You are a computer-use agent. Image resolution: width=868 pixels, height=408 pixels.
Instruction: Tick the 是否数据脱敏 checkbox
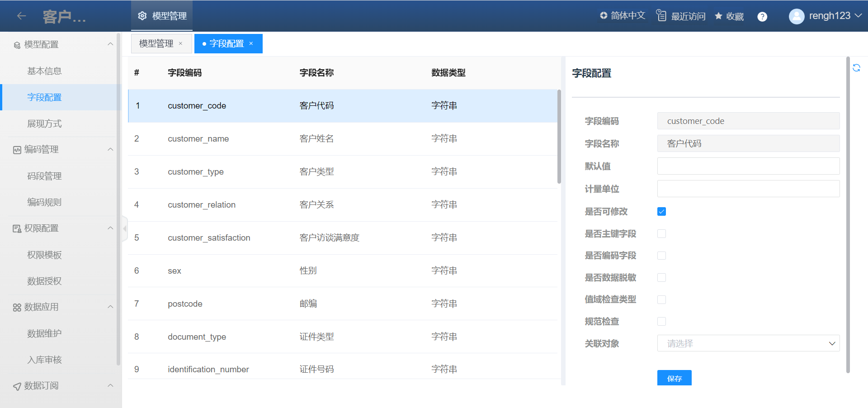click(x=661, y=278)
